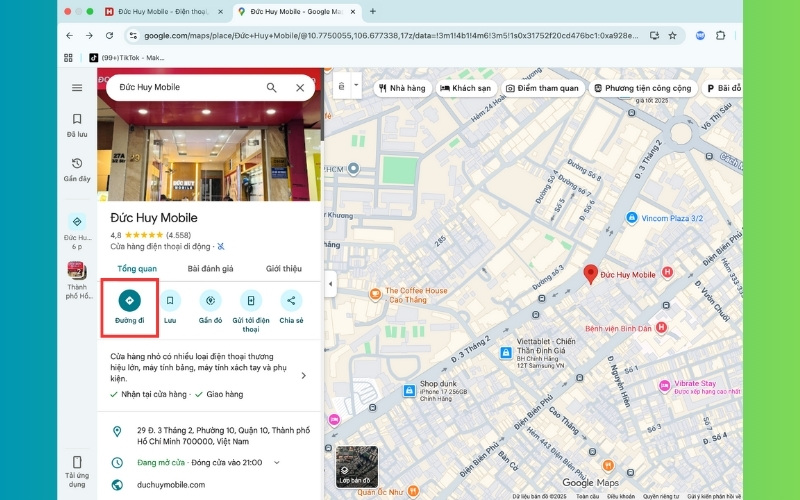This screenshot has height=500, width=800.
Task: Click the blue profile avatar icon
Action: (701, 35)
